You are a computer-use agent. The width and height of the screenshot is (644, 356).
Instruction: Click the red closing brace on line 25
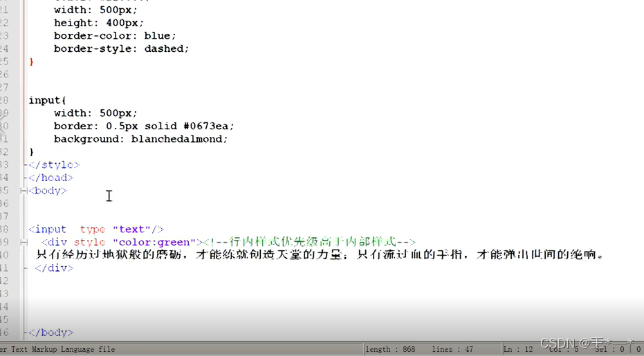[31, 62]
